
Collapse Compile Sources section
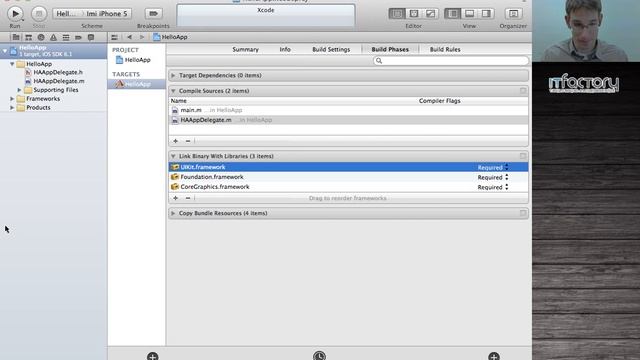(173, 91)
